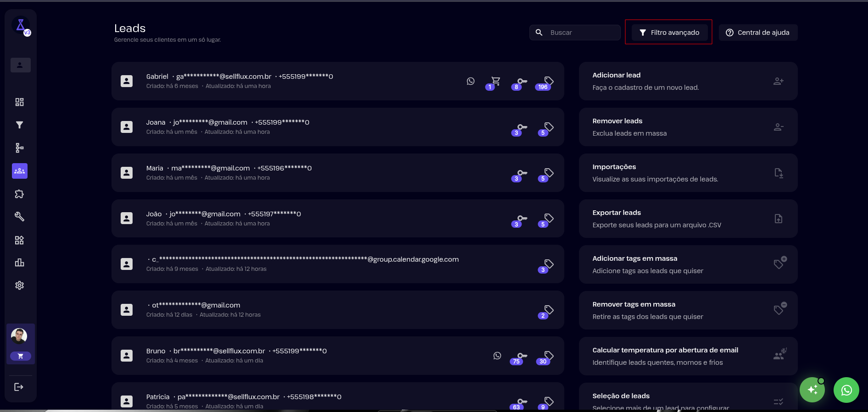Select the Leads people icon in sidebar

(20, 171)
